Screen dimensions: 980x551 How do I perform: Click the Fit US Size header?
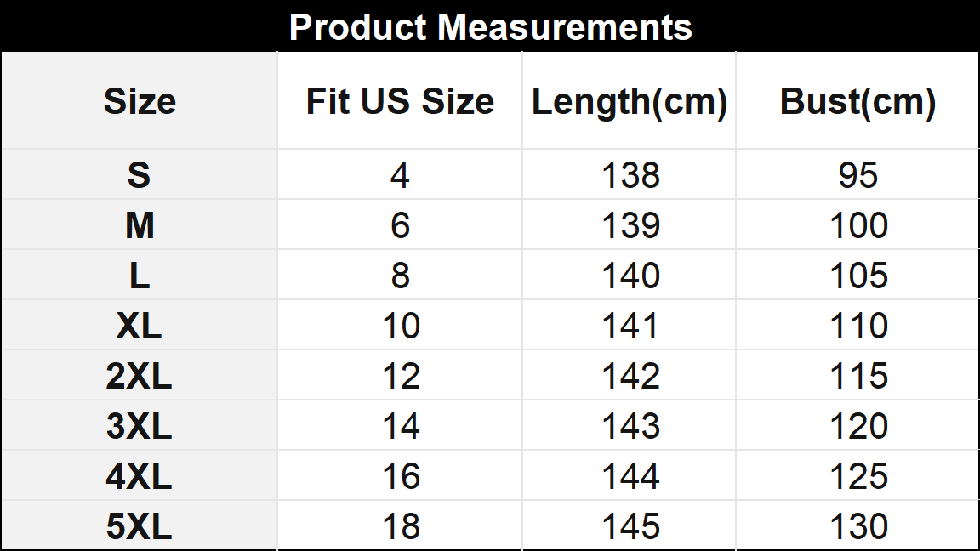[400, 101]
